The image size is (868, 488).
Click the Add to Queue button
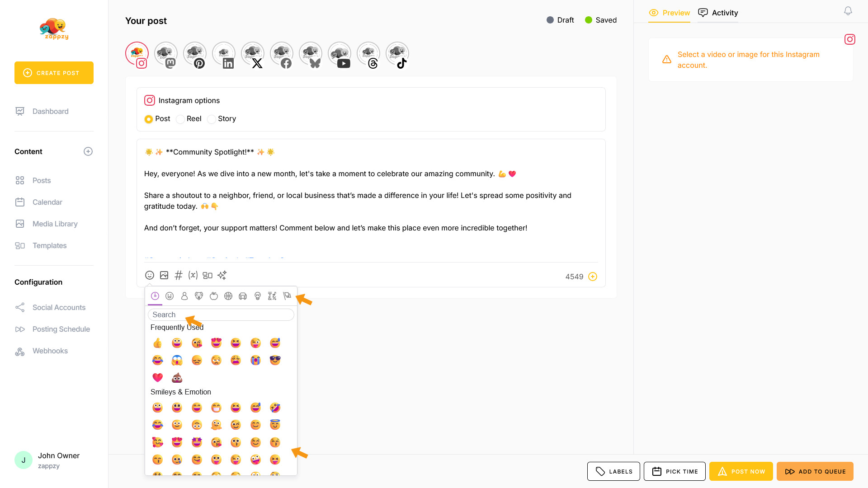(x=815, y=471)
